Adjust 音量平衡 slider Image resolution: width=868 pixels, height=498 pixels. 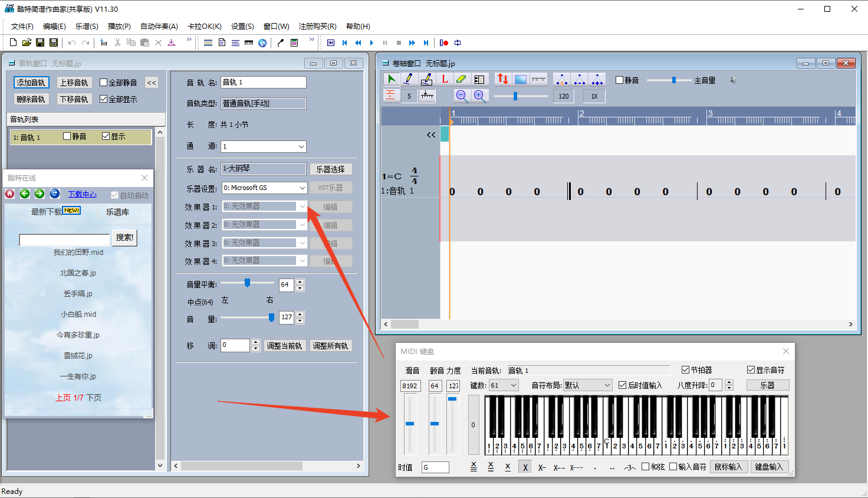tap(247, 283)
